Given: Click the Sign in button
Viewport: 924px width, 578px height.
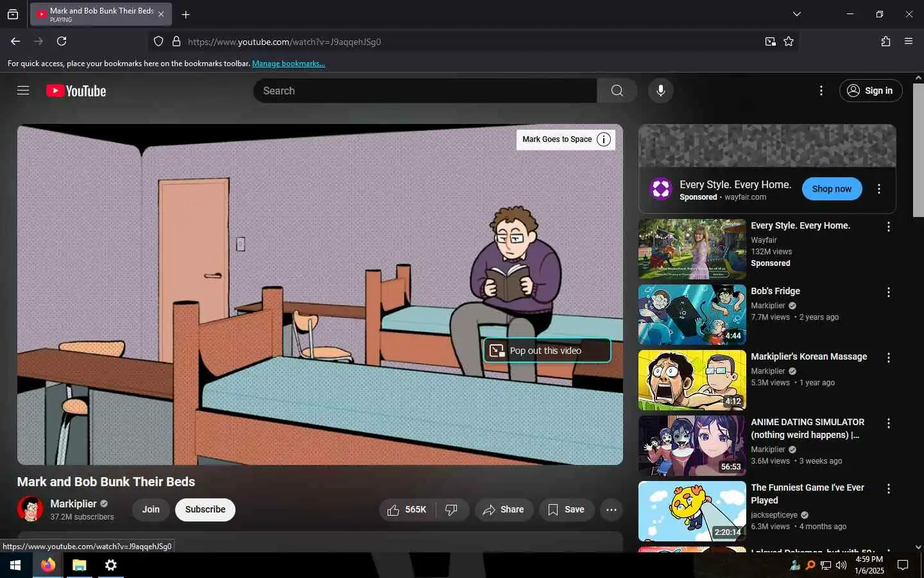Looking at the screenshot, I should click(x=871, y=91).
